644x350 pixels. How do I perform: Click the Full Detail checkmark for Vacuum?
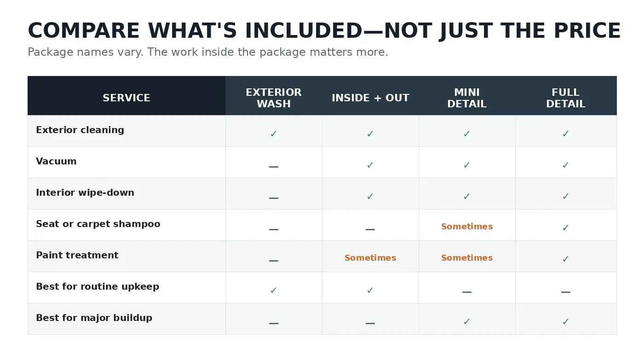click(566, 165)
